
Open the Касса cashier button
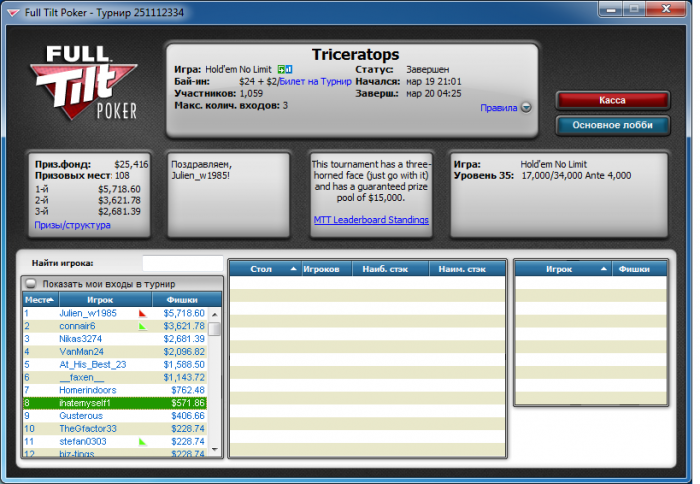click(612, 100)
